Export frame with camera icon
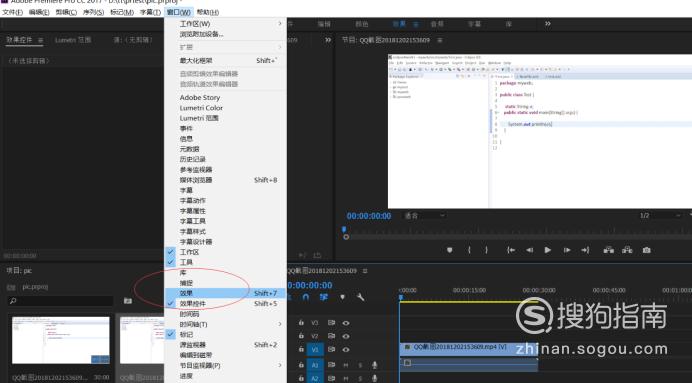This screenshot has height=383, width=692. 647,250
